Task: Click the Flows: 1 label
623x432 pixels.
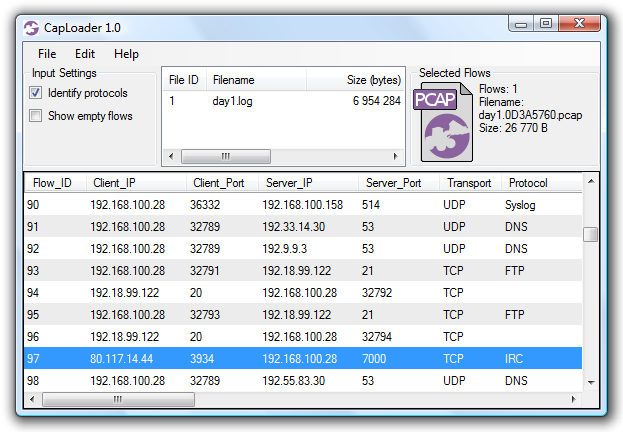Action: [498, 89]
